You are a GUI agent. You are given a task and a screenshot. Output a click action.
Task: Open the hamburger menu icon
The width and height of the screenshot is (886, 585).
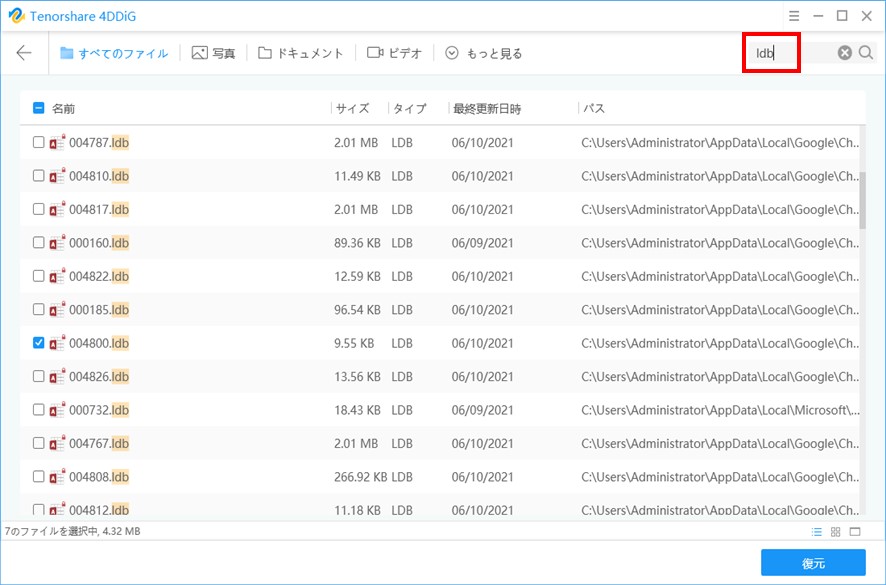click(794, 16)
